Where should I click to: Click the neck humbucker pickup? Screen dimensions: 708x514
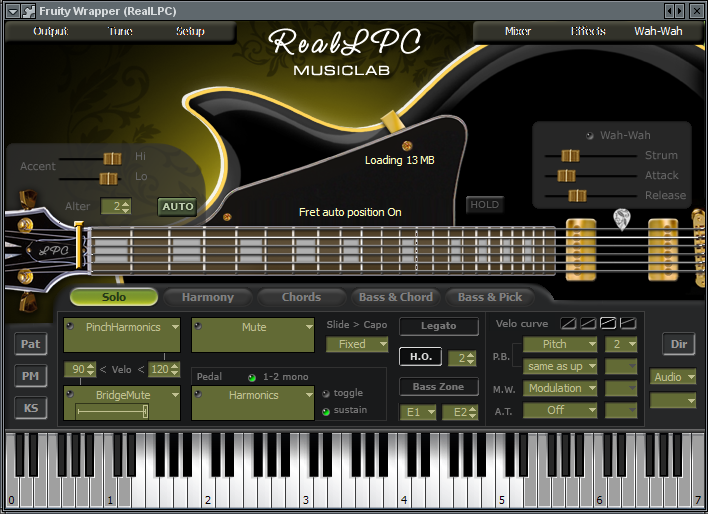coord(581,249)
